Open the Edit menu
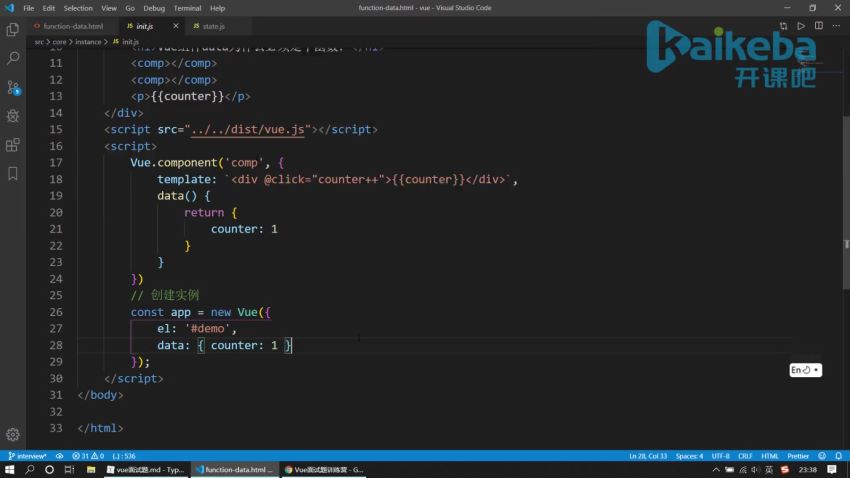 click(x=49, y=8)
